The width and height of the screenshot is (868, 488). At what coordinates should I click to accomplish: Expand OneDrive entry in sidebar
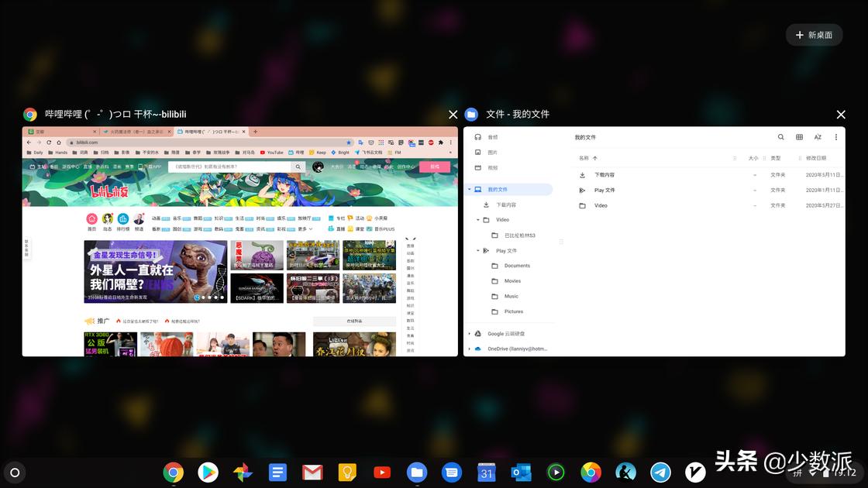click(x=470, y=349)
